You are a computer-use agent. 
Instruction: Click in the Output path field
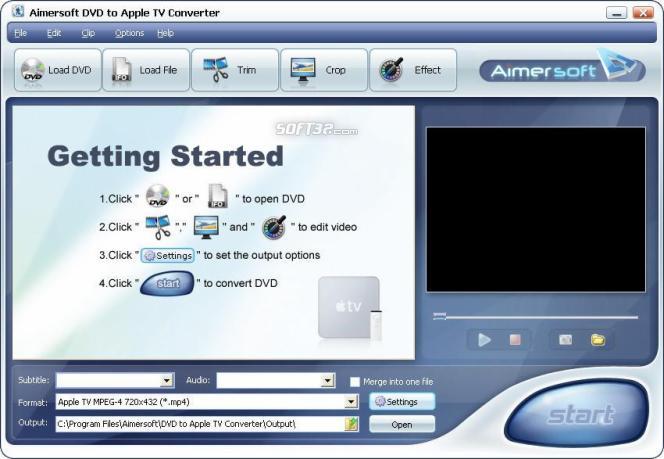(207, 424)
